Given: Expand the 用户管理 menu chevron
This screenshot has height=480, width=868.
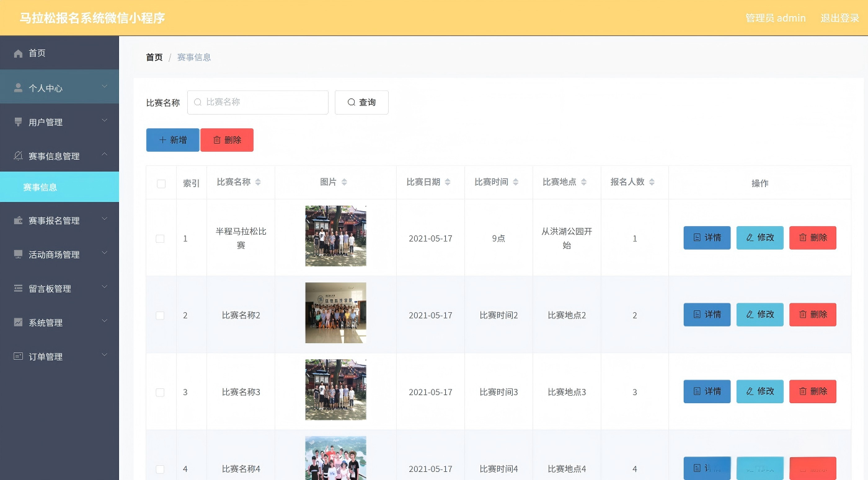Looking at the screenshot, I should tap(105, 120).
